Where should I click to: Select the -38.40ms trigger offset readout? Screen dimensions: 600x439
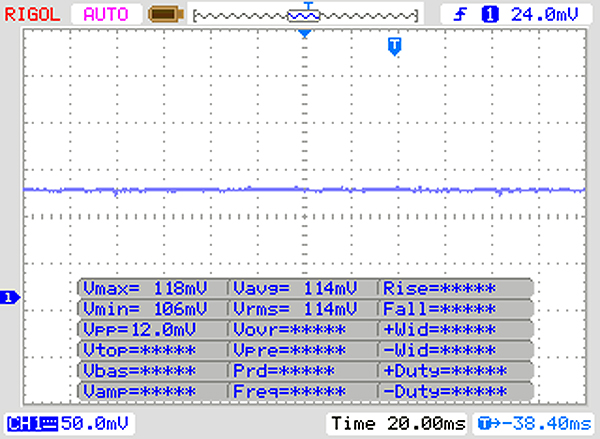534,424
